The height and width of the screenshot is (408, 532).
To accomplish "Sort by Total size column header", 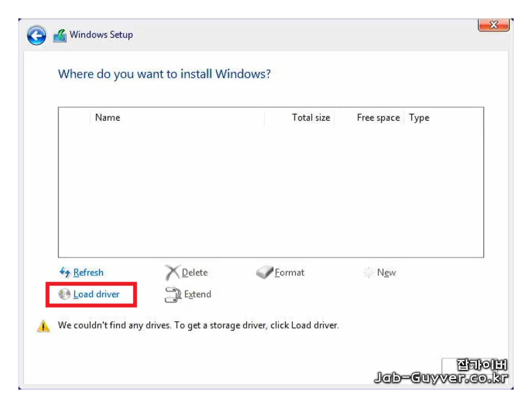I will (311, 117).
